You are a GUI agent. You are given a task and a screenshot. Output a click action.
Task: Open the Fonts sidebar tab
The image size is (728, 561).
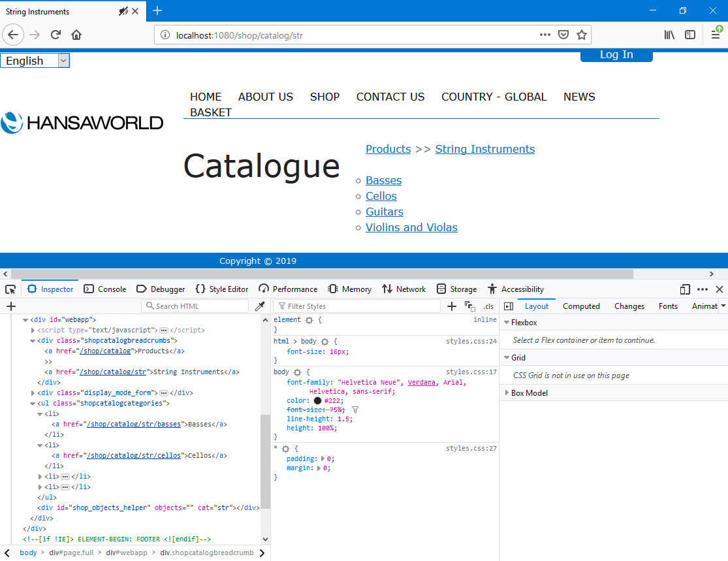click(668, 306)
